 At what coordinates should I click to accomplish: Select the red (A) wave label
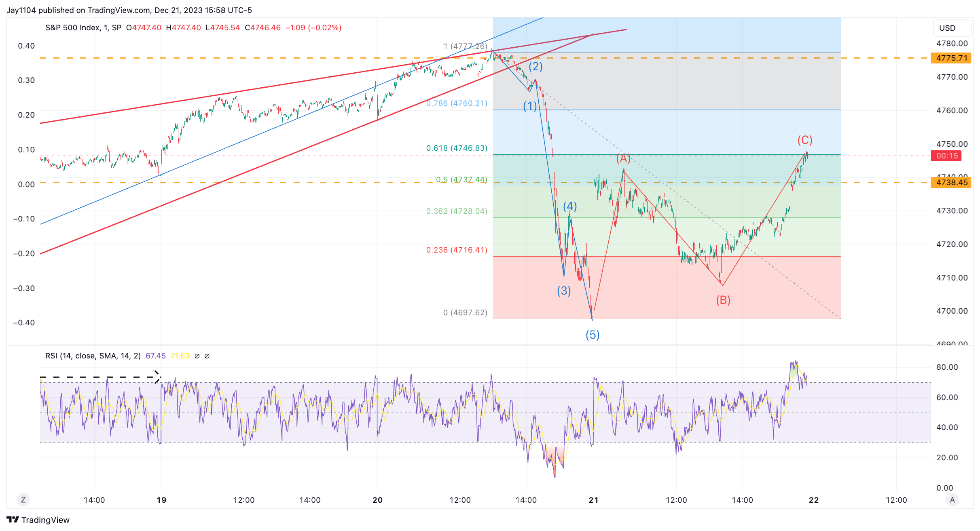click(623, 158)
